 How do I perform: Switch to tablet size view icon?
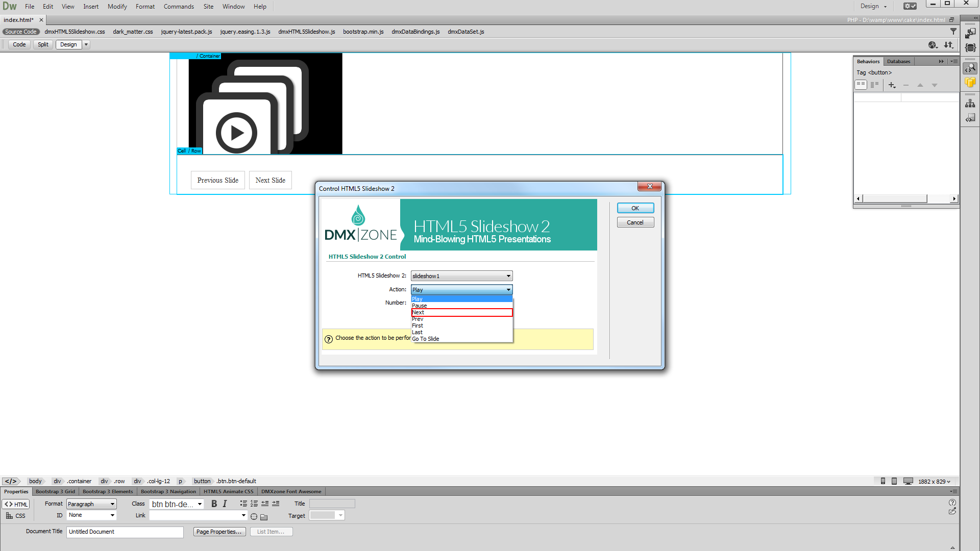pos(894,481)
